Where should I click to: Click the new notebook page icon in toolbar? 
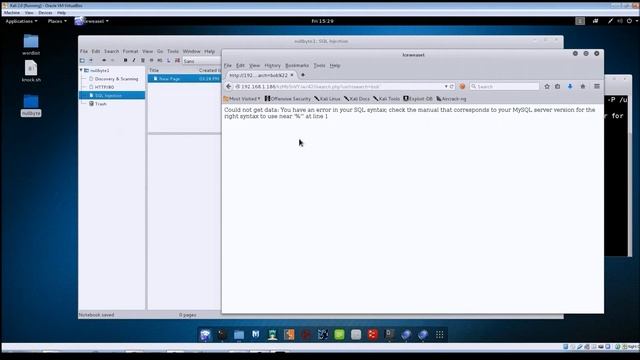[x=82, y=60]
